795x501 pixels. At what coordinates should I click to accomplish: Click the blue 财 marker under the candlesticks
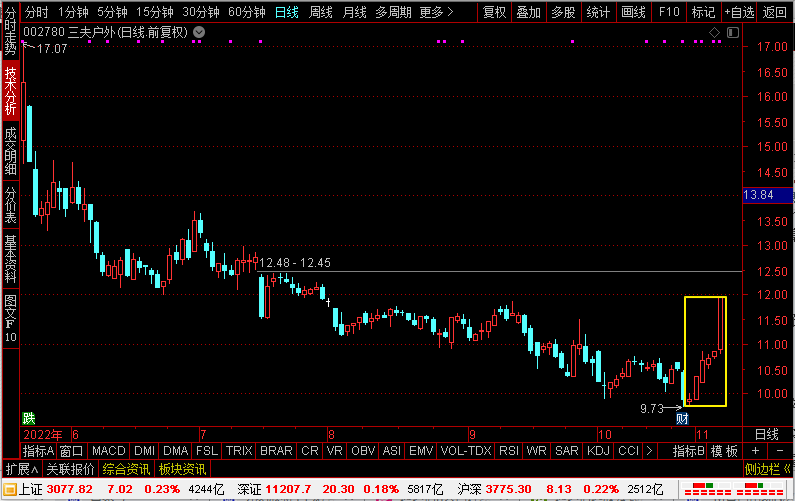click(x=684, y=416)
